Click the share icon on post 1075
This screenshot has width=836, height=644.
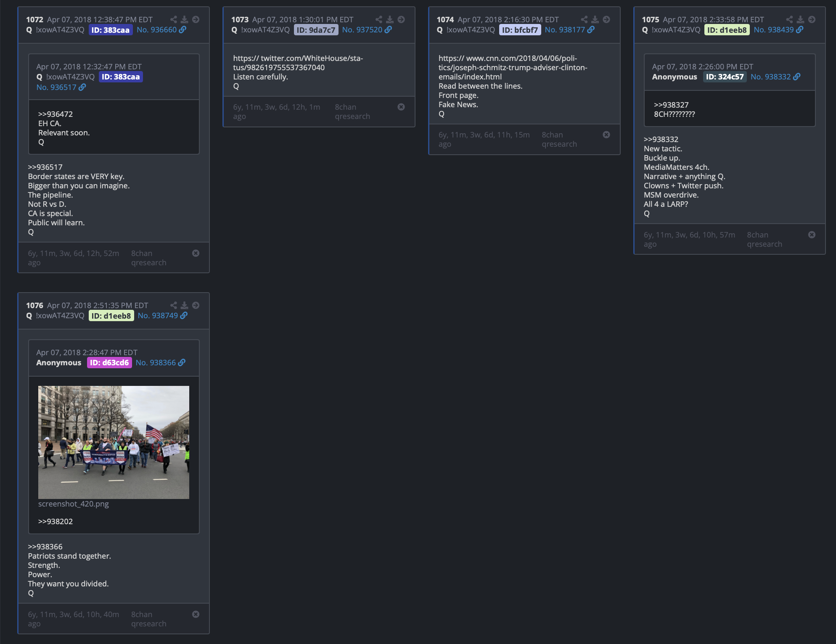pos(789,19)
